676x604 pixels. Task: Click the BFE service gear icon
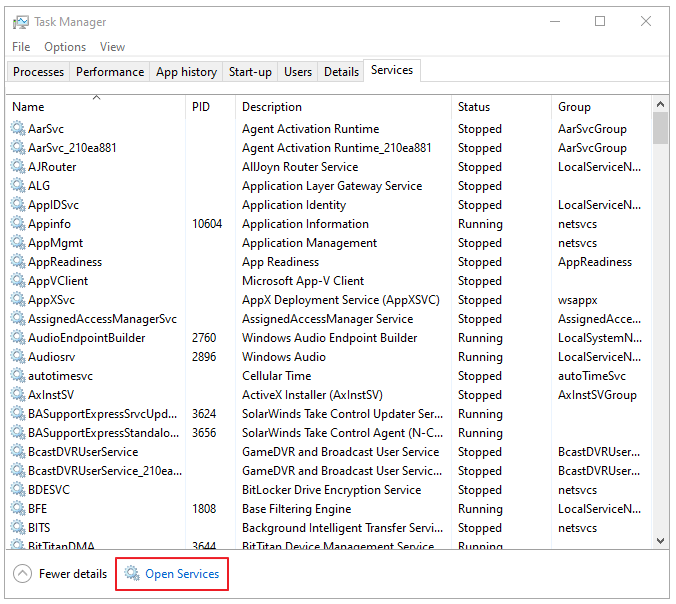coord(18,508)
